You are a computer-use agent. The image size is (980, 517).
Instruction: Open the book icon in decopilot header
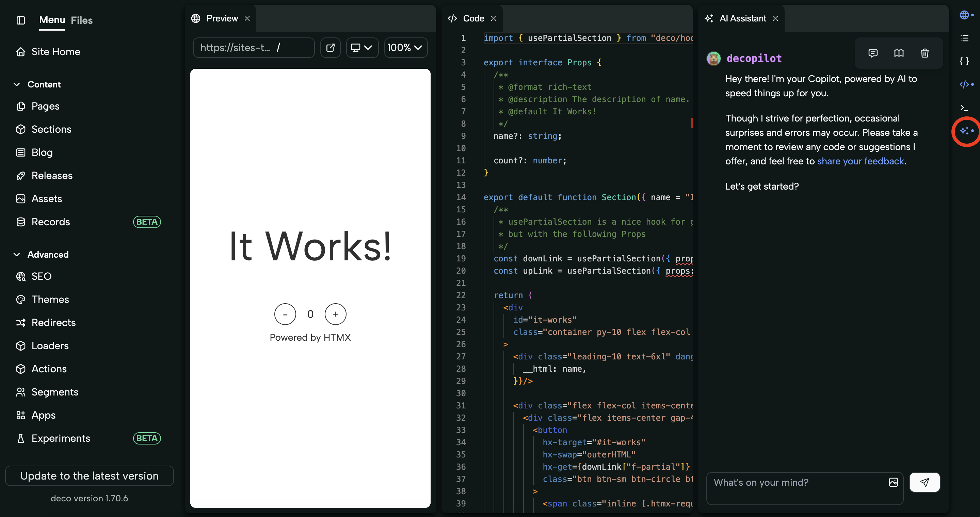[899, 53]
